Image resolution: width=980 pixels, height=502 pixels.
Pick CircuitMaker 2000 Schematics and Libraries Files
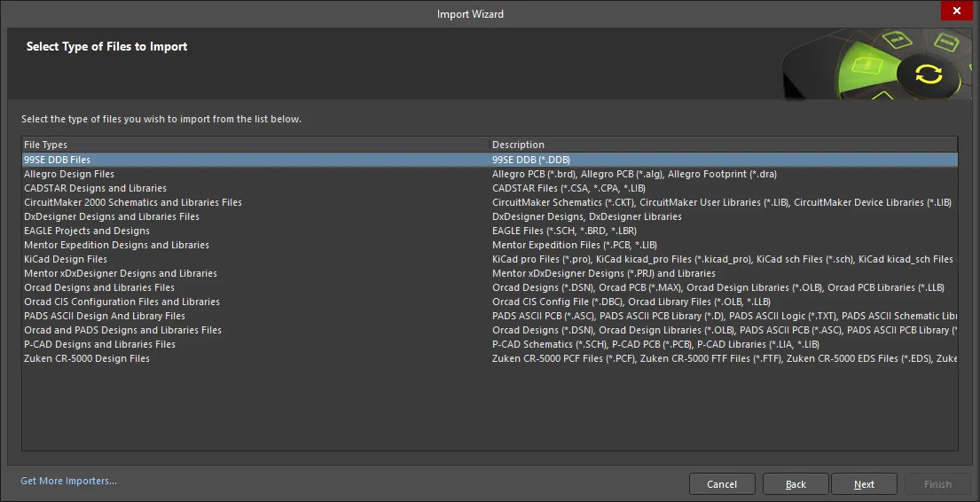490,202
